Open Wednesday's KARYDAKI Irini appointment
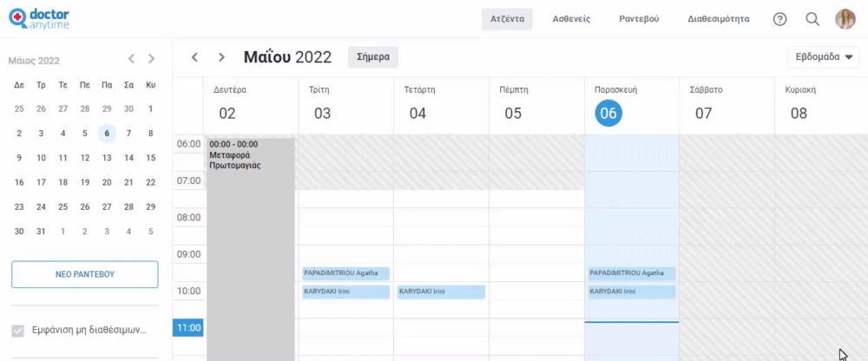The image size is (868, 361). (441, 292)
